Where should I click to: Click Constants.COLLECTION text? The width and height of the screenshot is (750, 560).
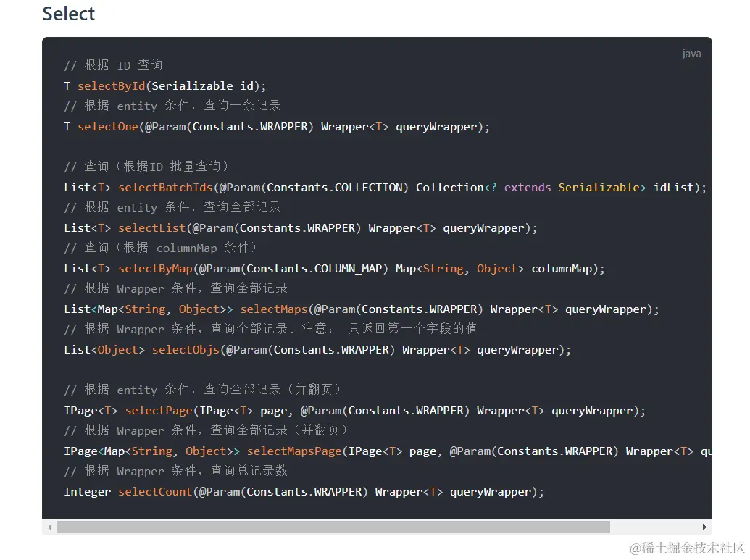pyautogui.click(x=334, y=188)
